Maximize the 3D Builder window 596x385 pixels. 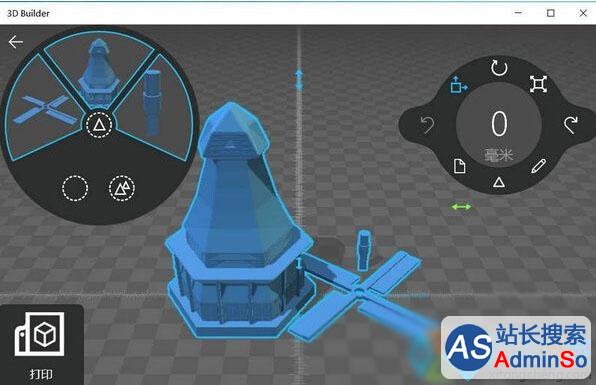tap(550, 13)
